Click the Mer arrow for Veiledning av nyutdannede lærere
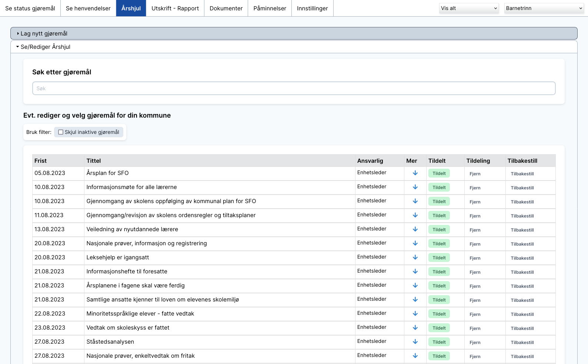The width and height of the screenshot is (588, 364). click(x=415, y=229)
